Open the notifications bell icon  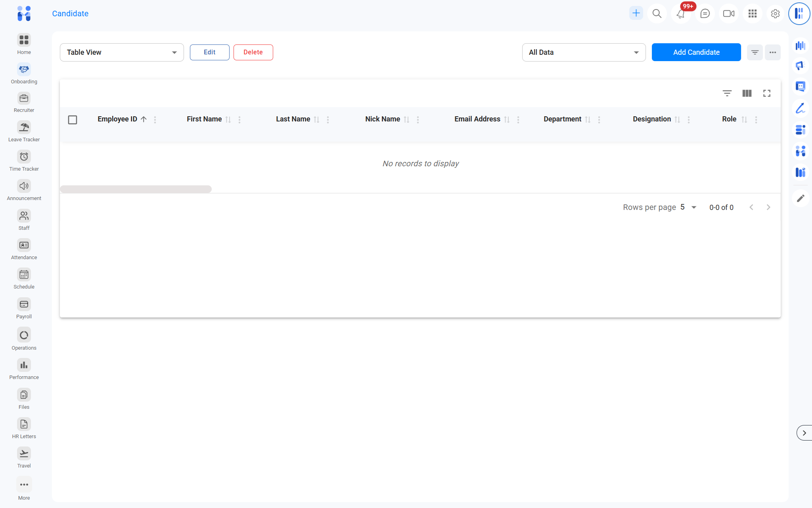pos(680,14)
